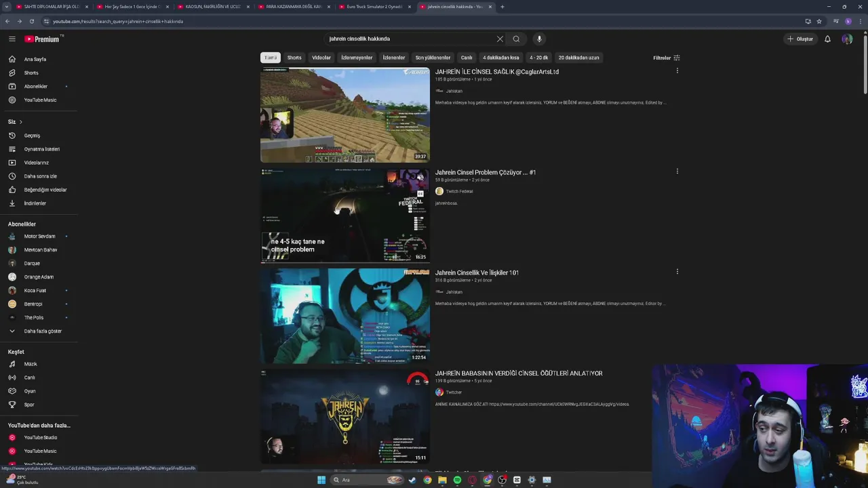Viewport: 868px width, 488px height.
Task: Select the Canlı filter chip
Action: [x=467, y=58]
